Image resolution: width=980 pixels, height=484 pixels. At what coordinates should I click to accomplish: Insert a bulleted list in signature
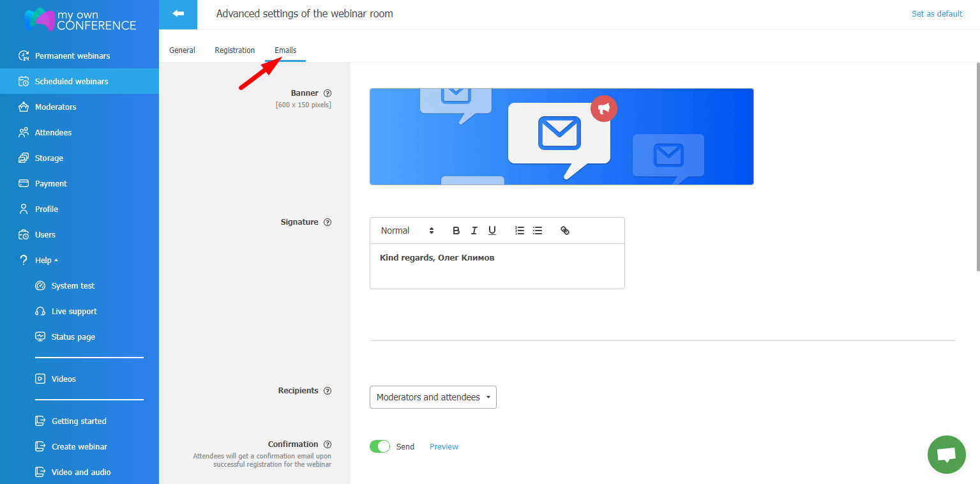click(x=538, y=231)
